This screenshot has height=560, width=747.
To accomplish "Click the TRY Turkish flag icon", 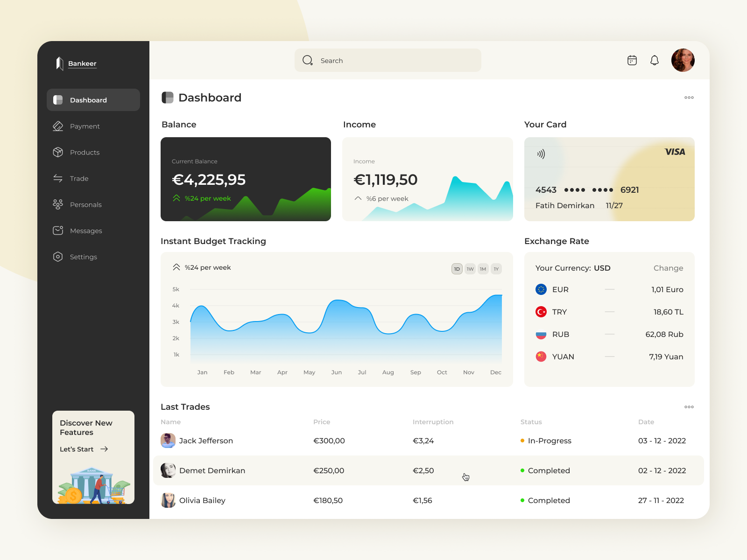I will coord(541,312).
